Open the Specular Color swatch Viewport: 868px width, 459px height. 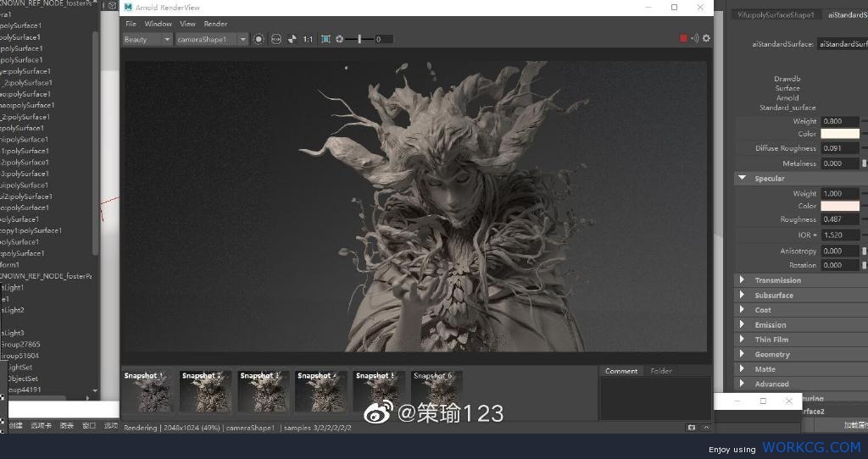(x=840, y=206)
